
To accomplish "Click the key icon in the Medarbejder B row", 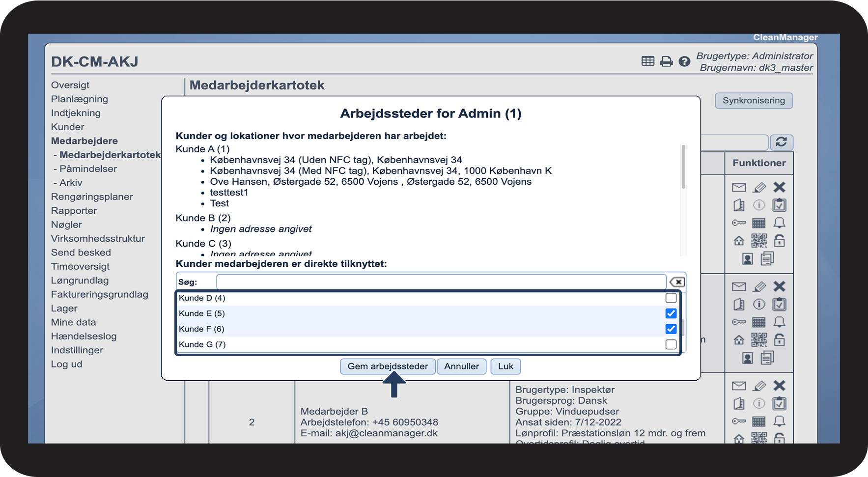I will [x=739, y=421].
